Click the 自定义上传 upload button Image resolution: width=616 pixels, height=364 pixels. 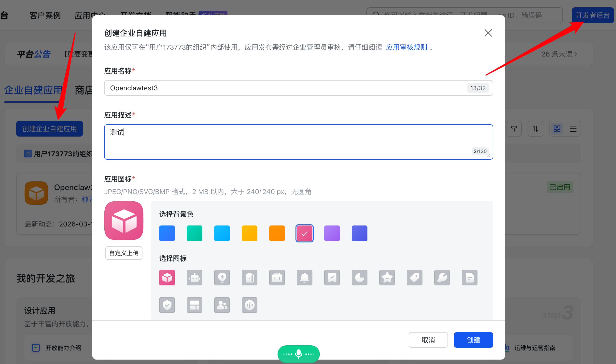(x=124, y=253)
